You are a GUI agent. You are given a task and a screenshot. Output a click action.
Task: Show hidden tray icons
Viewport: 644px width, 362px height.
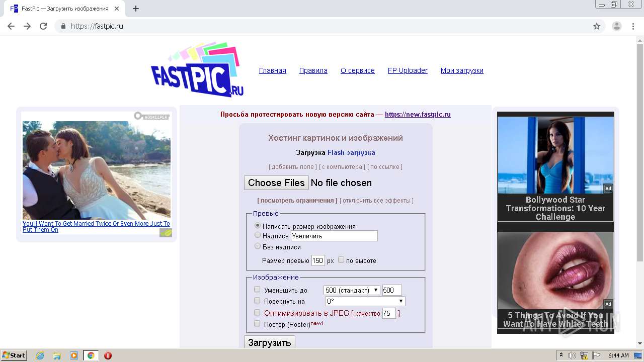[561, 355]
